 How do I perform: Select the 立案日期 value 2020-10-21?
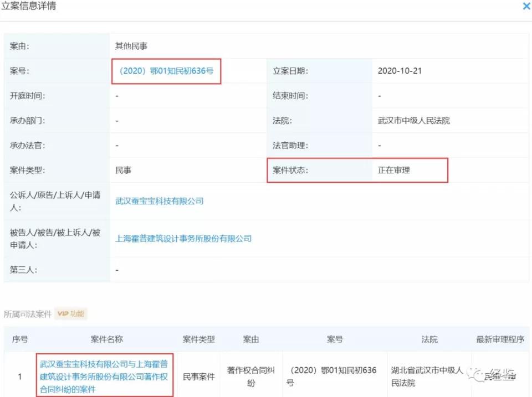point(400,71)
